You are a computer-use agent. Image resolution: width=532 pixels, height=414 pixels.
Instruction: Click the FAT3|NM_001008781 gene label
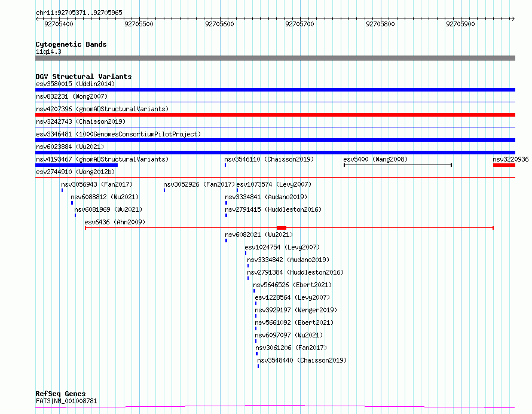pos(66,401)
